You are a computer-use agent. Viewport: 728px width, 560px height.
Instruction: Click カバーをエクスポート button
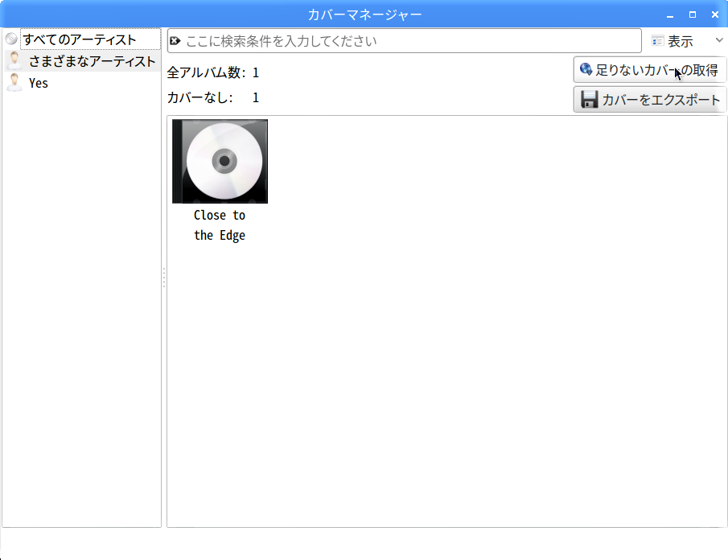[x=650, y=100]
